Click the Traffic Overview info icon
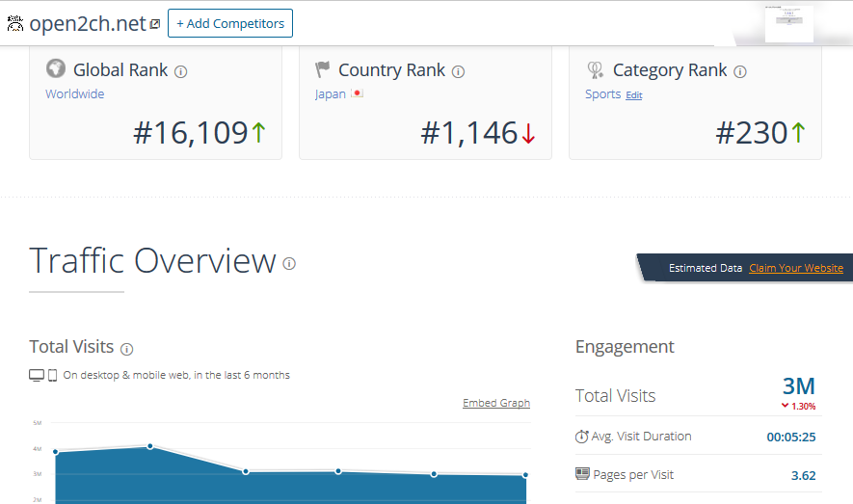The image size is (853, 504). pyautogui.click(x=289, y=263)
